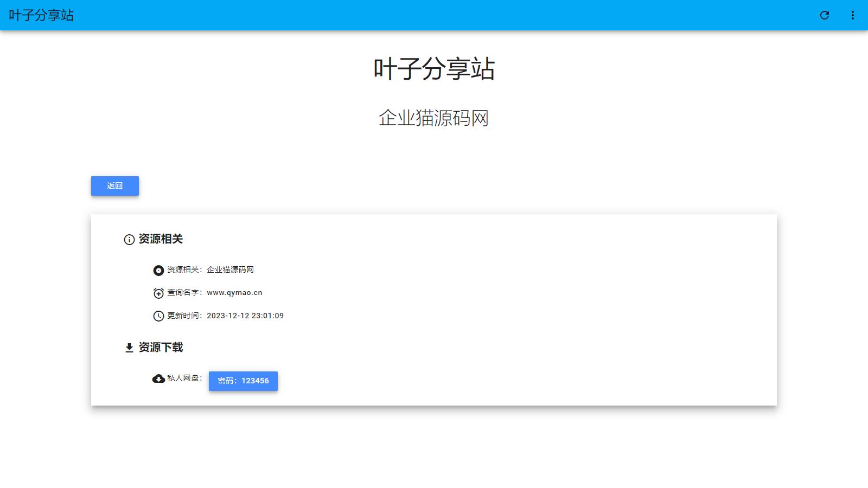Click the 2023-12-12 23:01:09 update timestamp
The image size is (868, 488).
(245, 316)
